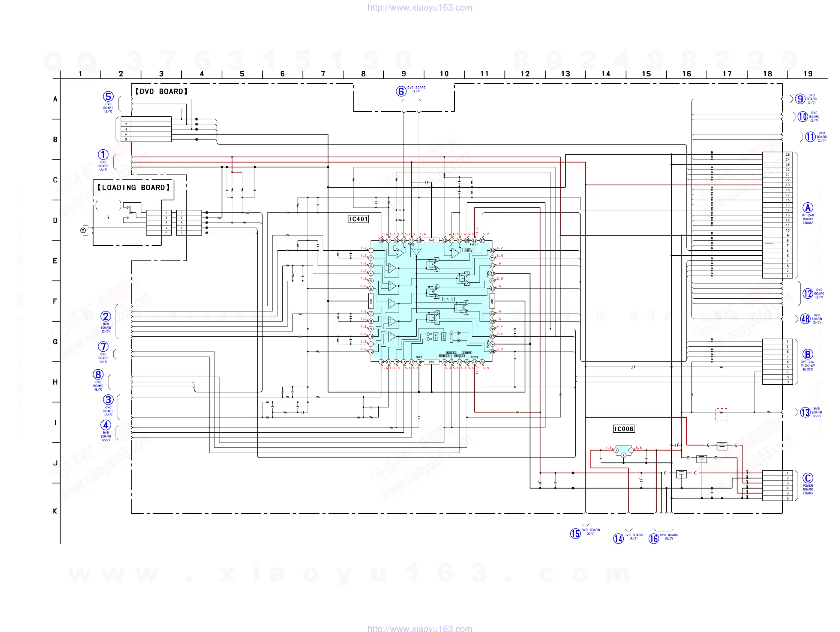Click the IC006 regulator label

point(624,429)
